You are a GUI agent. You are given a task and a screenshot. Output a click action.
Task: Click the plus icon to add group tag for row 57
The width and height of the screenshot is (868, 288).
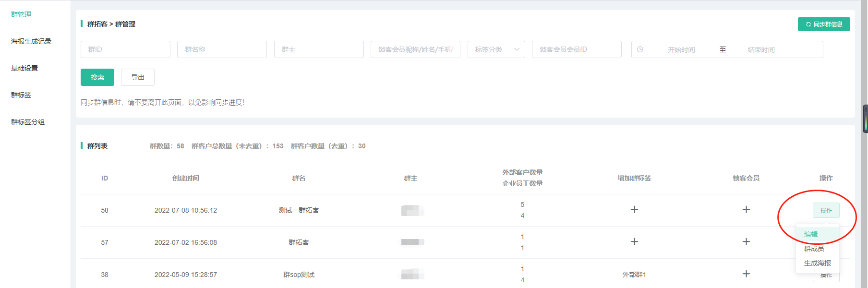pyautogui.click(x=634, y=242)
